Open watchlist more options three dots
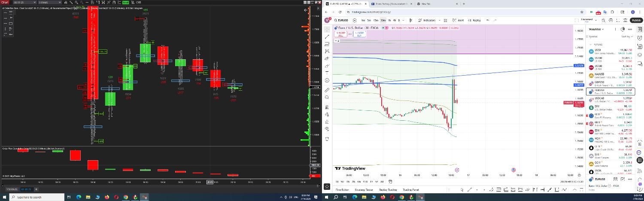The image size is (644, 201). pos(630,29)
